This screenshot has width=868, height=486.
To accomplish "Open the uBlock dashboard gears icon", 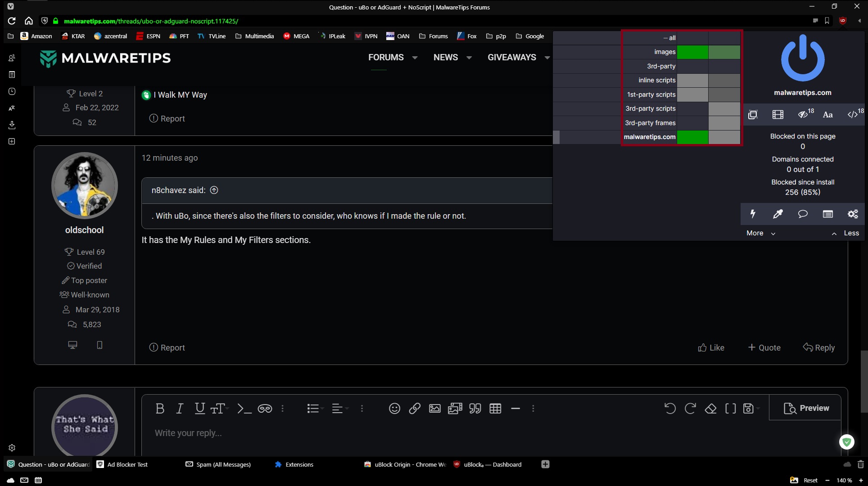I will point(853,214).
